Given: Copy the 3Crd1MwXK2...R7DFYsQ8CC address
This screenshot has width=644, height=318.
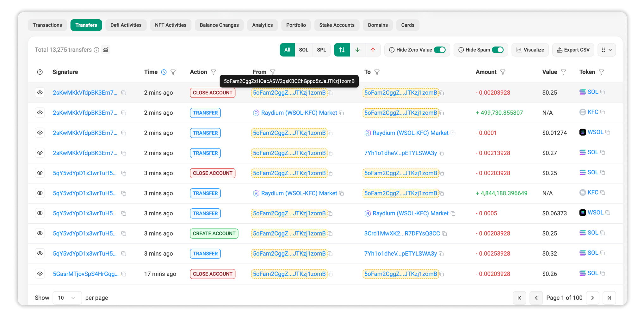Looking at the screenshot, I should coord(444,234).
